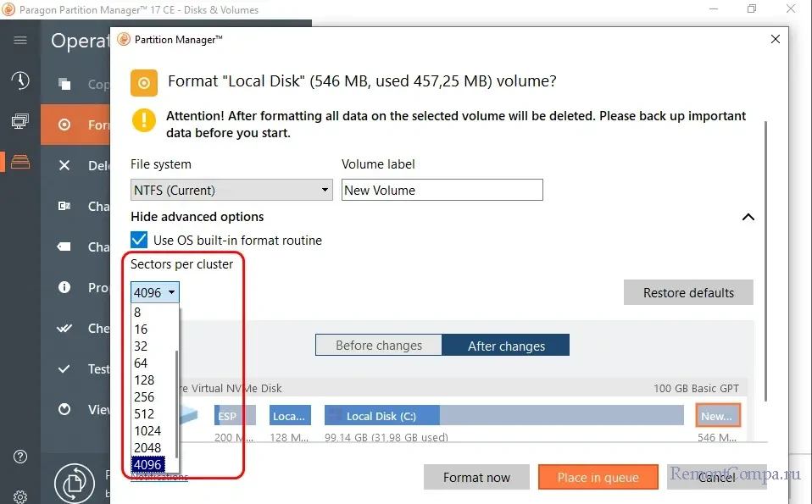Collapse advanced options with the chevron
The height and width of the screenshot is (504, 812).
pyautogui.click(x=748, y=217)
